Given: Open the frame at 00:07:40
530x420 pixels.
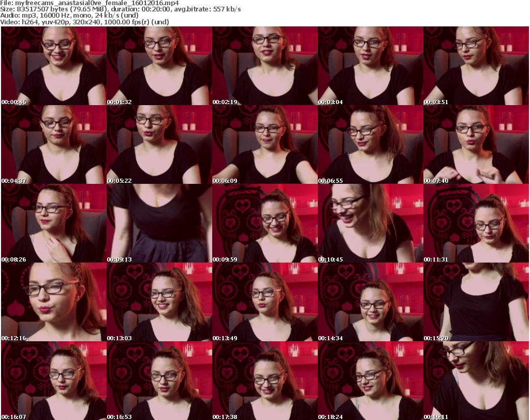Looking at the screenshot, I should (x=476, y=144).
